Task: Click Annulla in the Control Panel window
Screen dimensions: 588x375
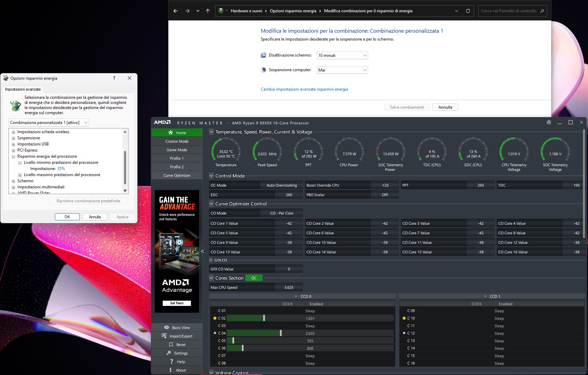Action: pyautogui.click(x=445, y=107)
